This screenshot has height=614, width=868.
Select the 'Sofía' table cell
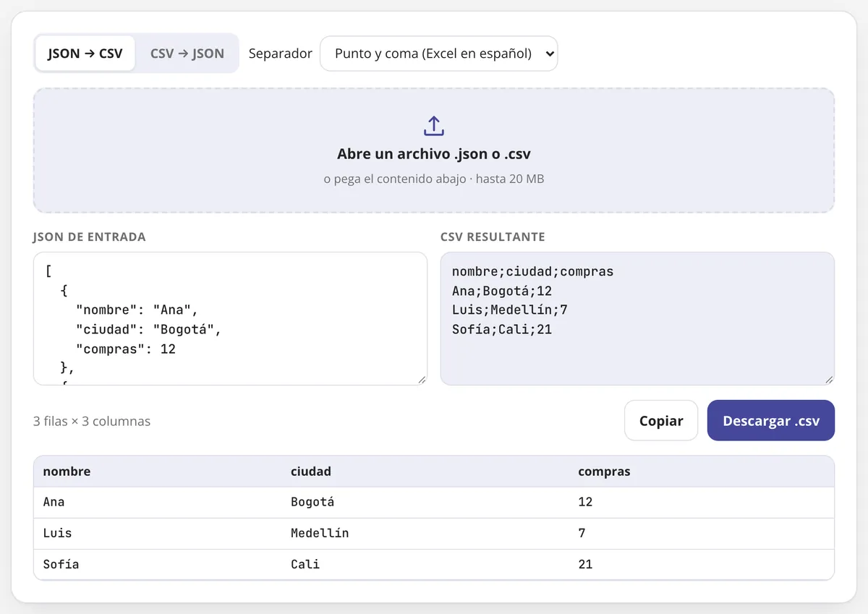[x=158, y=564]
